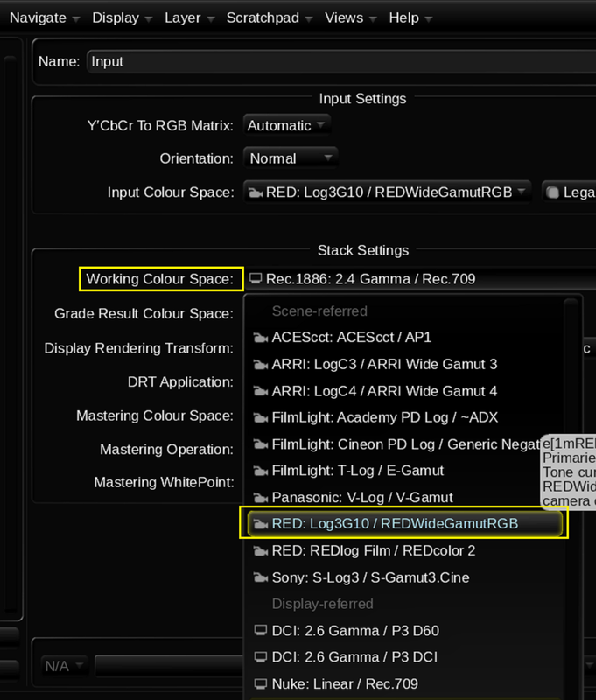The image size is (596, 700).
Task: Select RED: REDlog Film / REDcolor 2
Action: (405, 551)
